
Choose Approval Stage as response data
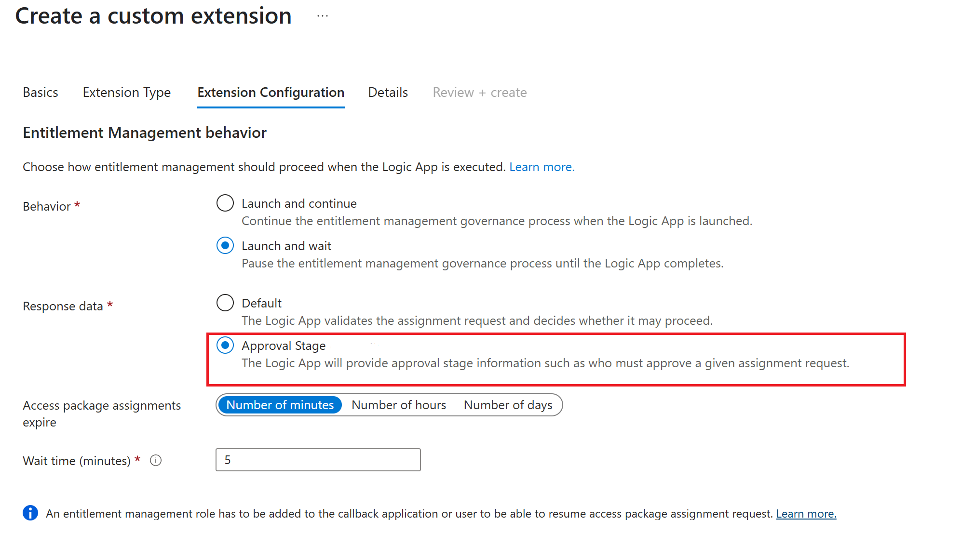pyautogui.click(x=225, y=345)
